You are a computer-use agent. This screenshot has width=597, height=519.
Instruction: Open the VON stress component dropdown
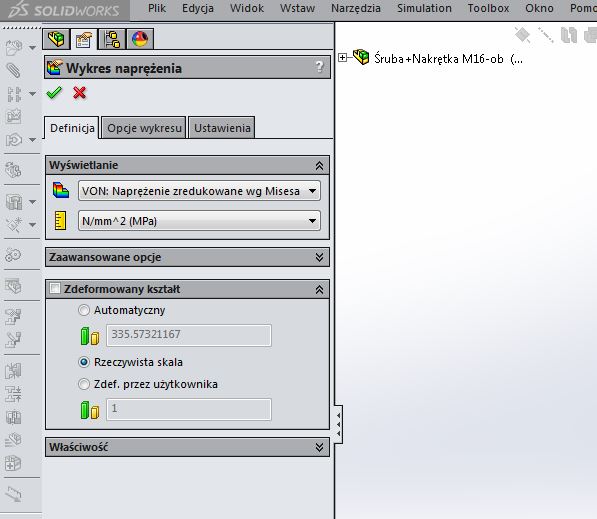[199, 191]
